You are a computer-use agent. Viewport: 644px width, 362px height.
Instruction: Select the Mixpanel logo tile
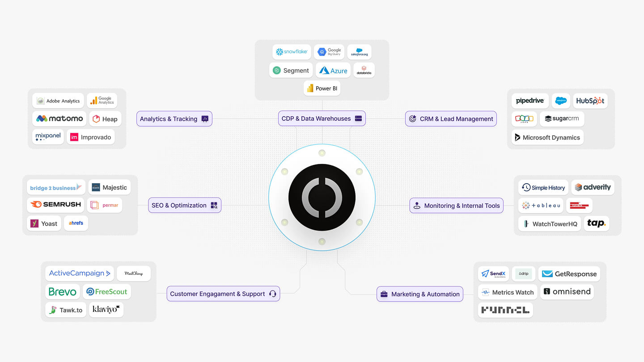pos(48,137)
